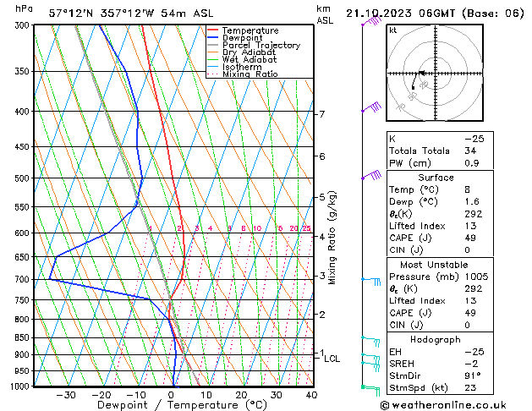The height and width of the screenshot is (411, 532).
Task: Click the gray Parcel Trajectory legend line
Action: tap(213, 45)
